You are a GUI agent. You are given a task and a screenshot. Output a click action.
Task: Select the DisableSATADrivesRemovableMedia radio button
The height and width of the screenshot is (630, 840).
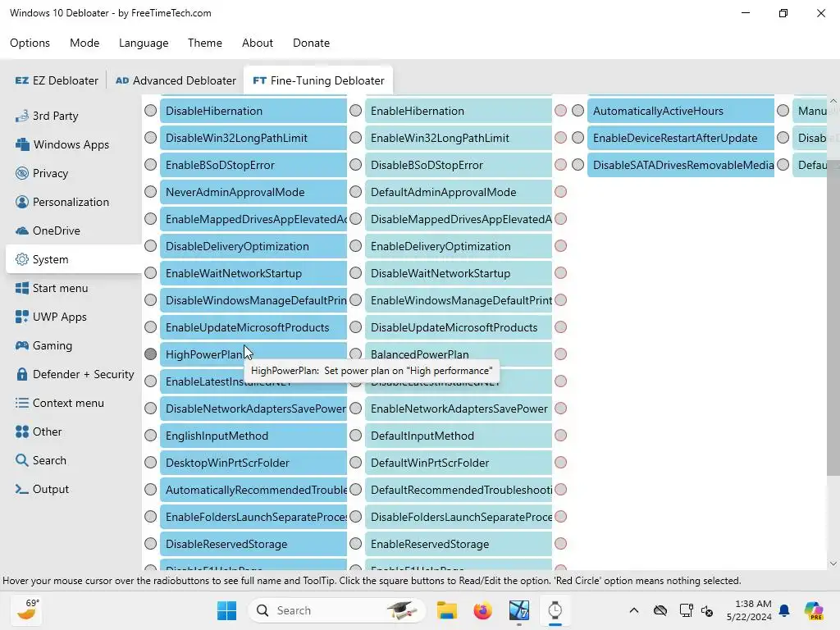[x=577, y=164]
